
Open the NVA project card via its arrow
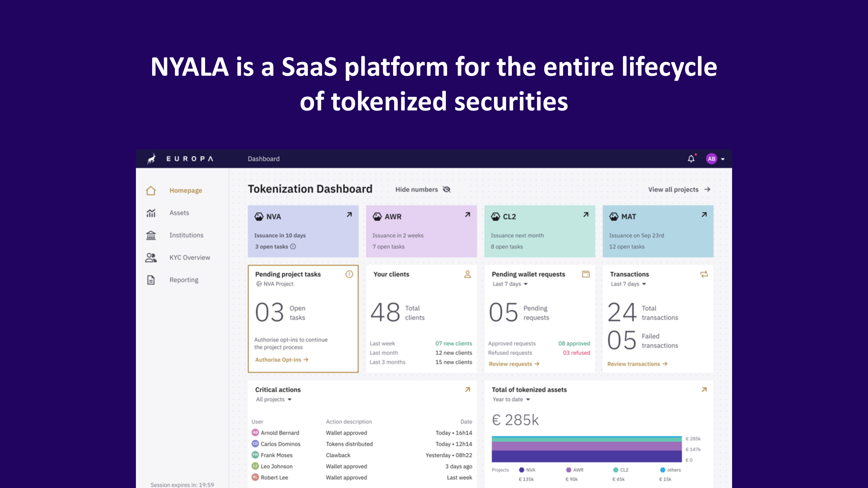[349, 215]
